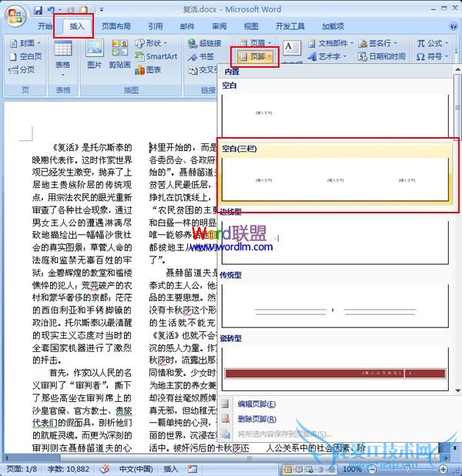462x476 pixels.
Task: Open zoom dialog via 100%
Action: pos(352,469)
